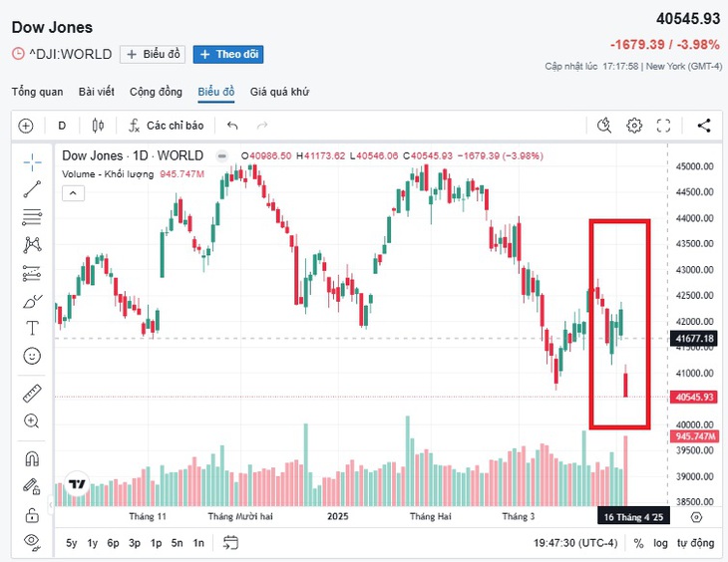Select the trend line drawing tool
The height and width of the screenshot is (562, 728).
pos(32,189)
